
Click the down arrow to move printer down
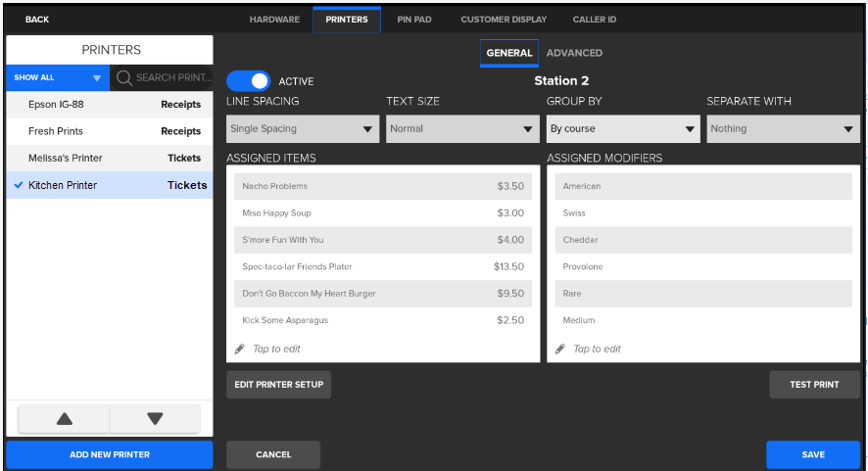(x=155, y=418)
